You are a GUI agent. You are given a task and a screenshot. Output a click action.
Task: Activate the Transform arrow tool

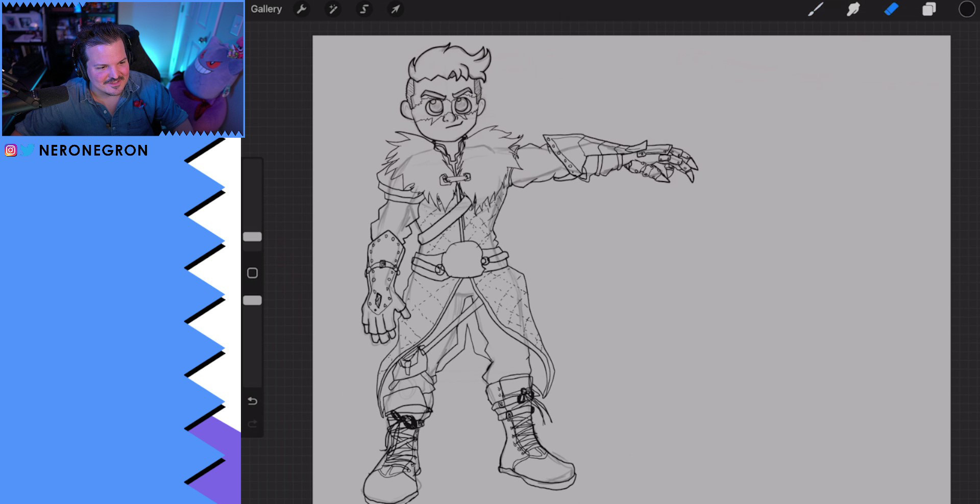click(x=395, y=9)
